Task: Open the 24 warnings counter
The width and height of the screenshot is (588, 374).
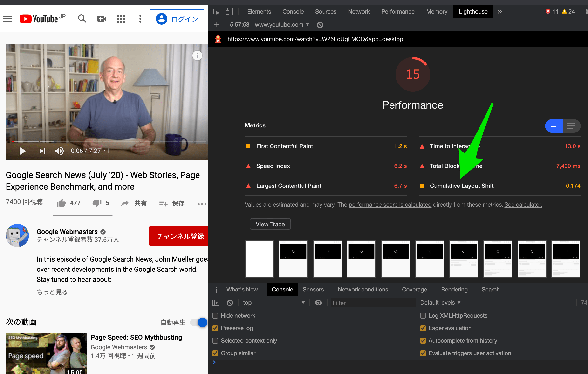Action: (568, 12)
